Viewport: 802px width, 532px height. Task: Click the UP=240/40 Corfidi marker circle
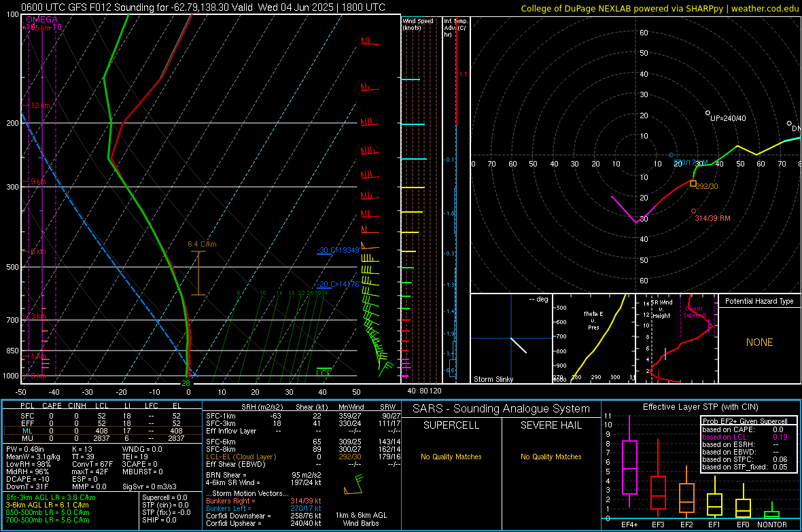708,113
